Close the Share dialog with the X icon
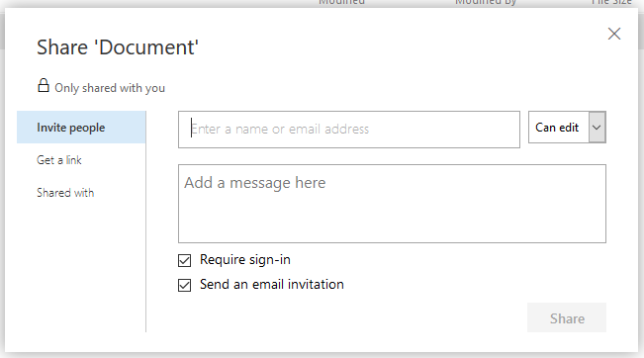The image size is (644, 358). [x=614, y=34]
